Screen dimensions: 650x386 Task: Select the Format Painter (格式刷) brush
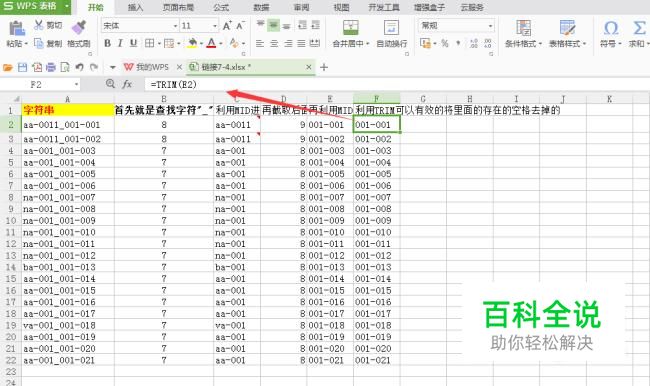point(78,27)
